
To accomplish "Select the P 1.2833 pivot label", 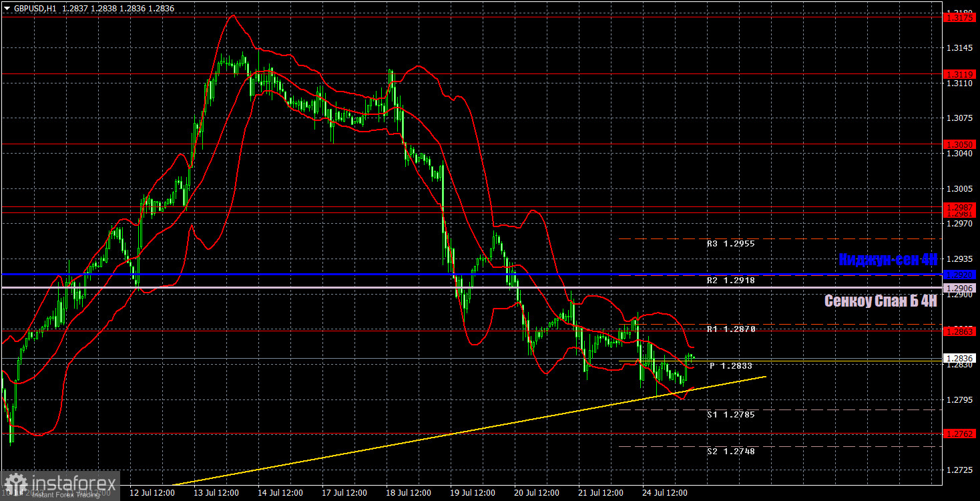I will [x=731, y=366].
